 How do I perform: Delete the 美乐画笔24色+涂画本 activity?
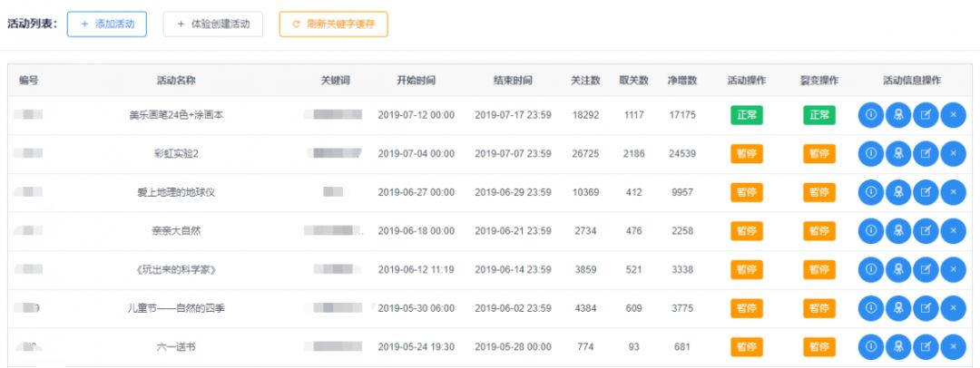pyautogui.click(x=953, y=115)
